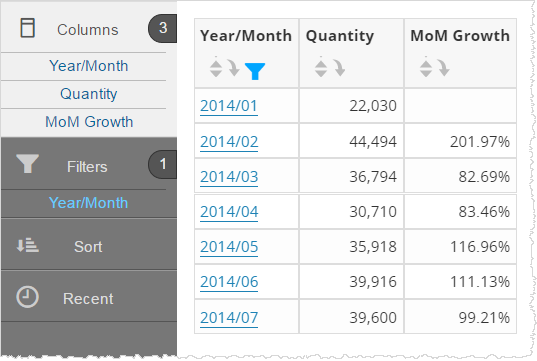Image resolution: width=537 pixels, height=361 pixels.
Task: Open the 2014/03 link
Action: (229, 177)
